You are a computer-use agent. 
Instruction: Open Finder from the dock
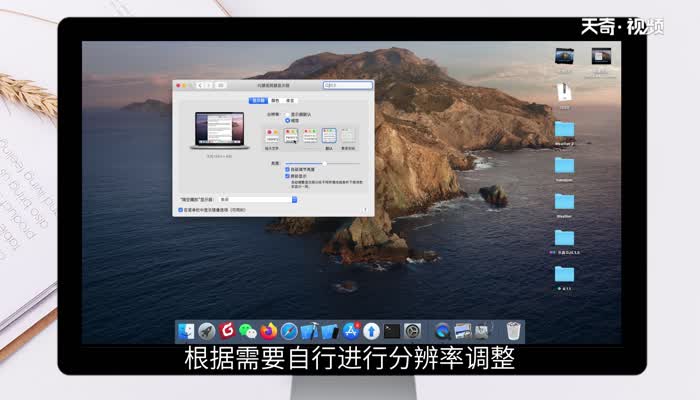coord(187,330)
